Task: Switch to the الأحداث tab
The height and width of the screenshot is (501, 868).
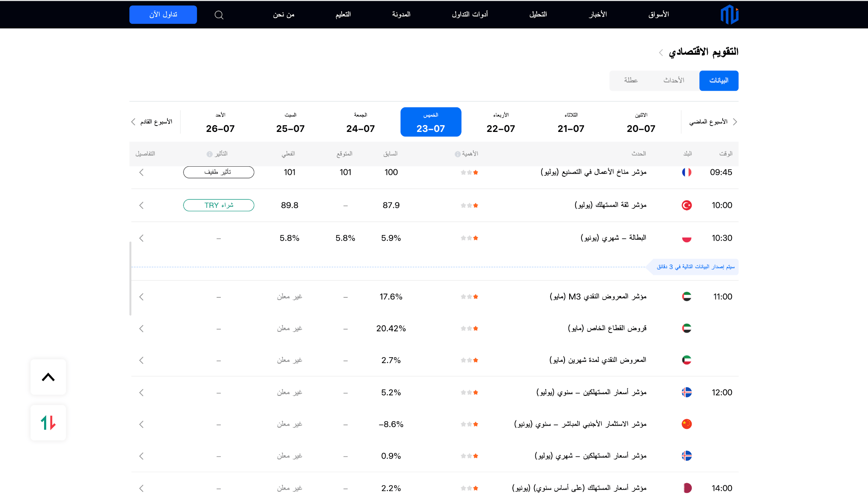Action: click(674, 81)
